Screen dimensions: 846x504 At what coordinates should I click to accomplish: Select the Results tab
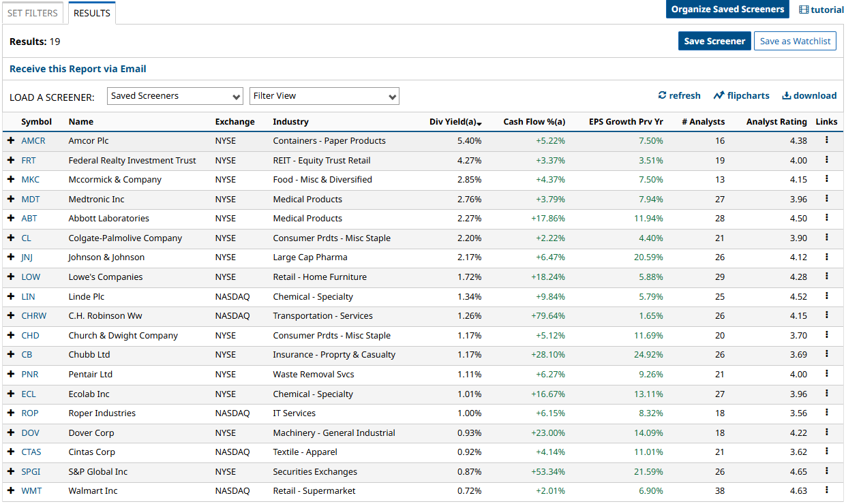(92, 13)
